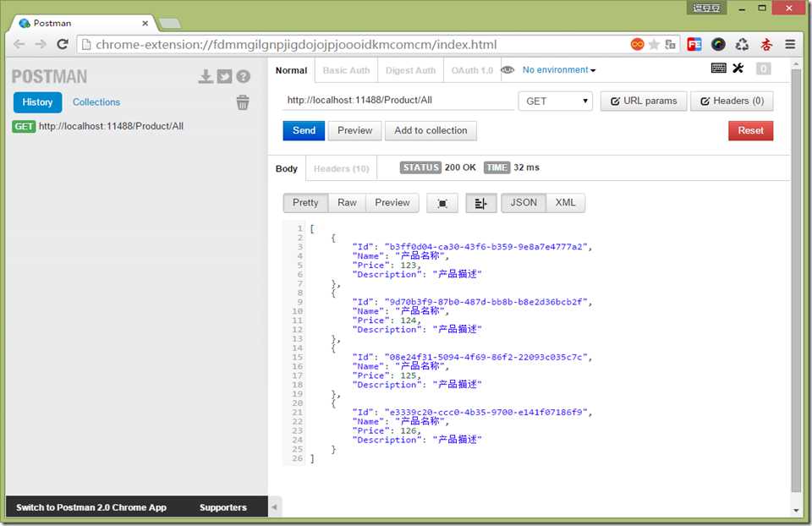This screenshot has width=812, height=526.
Task: Open keyboard shortcuts icon
Action: pos(718,68)
